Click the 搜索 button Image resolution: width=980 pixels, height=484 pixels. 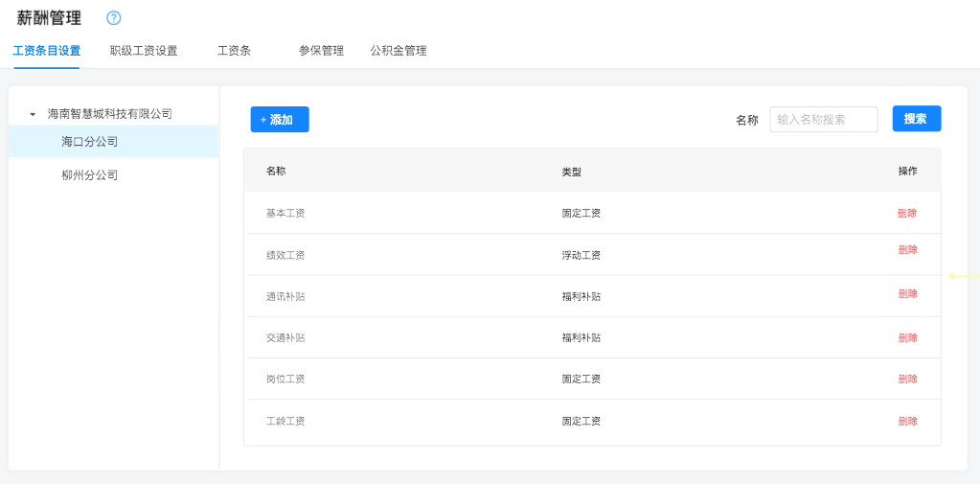(x=916, y=119)
